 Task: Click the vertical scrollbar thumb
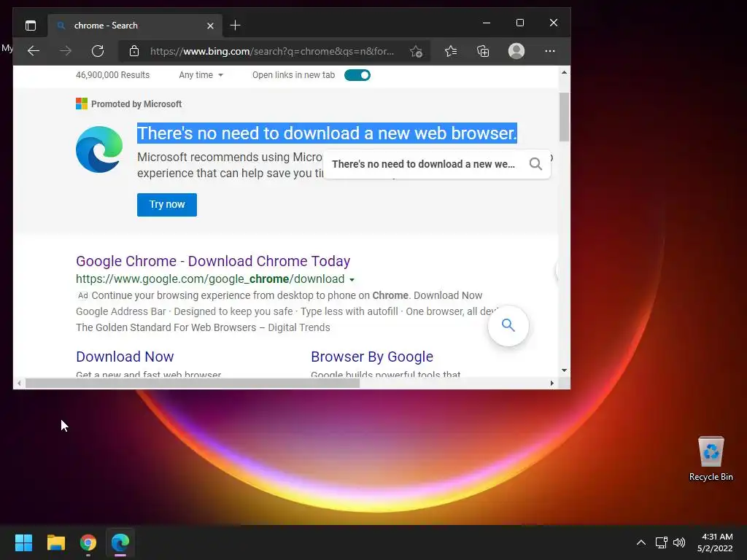[564, 117]
